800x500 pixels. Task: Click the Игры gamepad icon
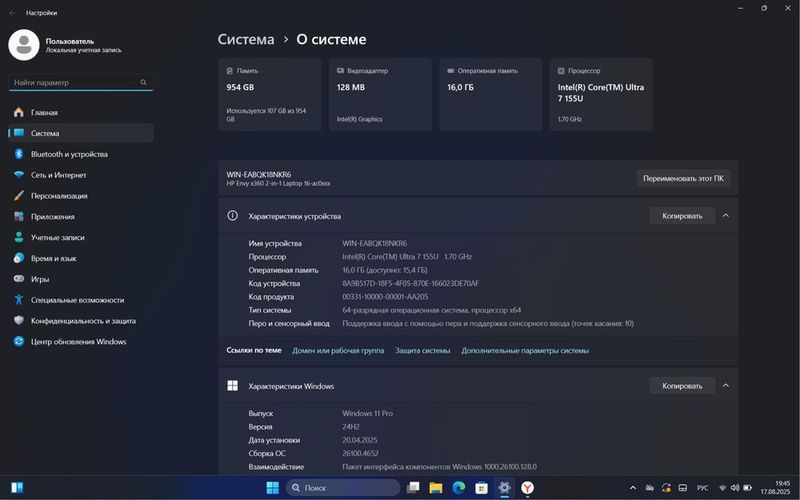pos(19,279)
